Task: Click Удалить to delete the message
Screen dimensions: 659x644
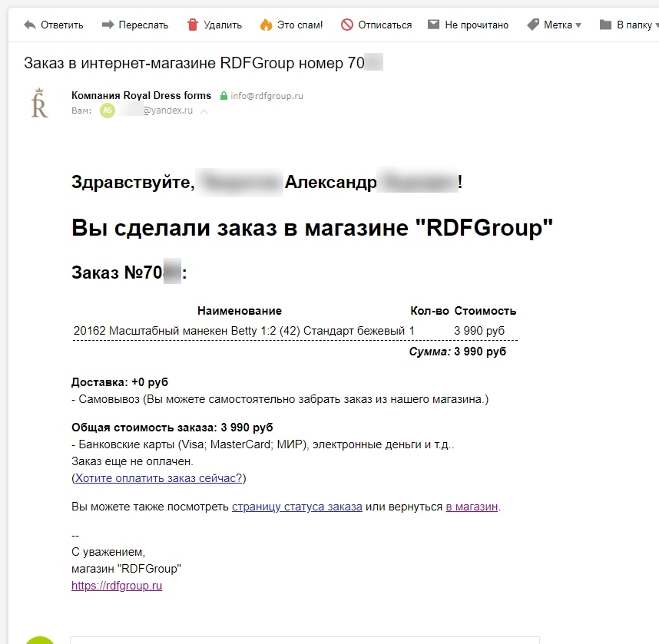Action: tap(222, 25)
